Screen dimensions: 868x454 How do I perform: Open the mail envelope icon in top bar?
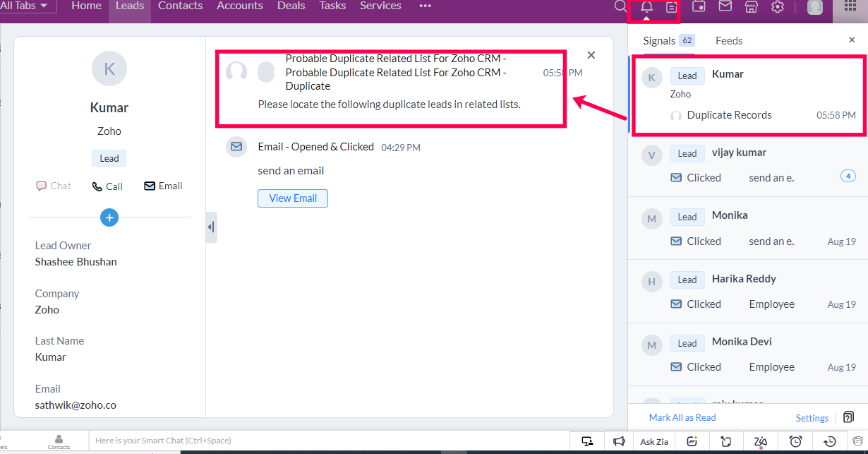(x=725, y=6)
